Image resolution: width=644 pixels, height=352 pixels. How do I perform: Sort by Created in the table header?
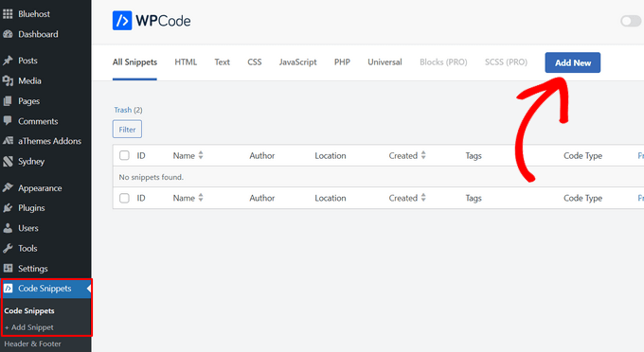pyautogui.click(x=407, y=155)
